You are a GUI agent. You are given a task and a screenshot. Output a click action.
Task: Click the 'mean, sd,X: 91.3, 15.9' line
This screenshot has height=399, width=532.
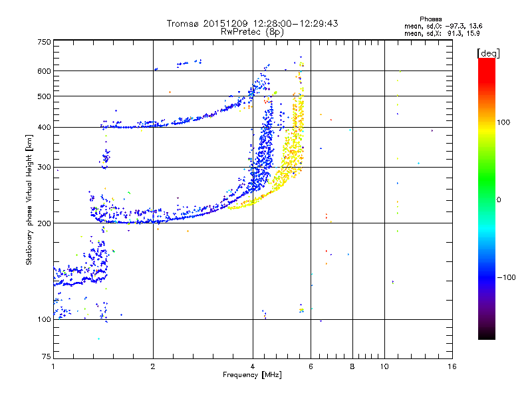pos(442,33)
